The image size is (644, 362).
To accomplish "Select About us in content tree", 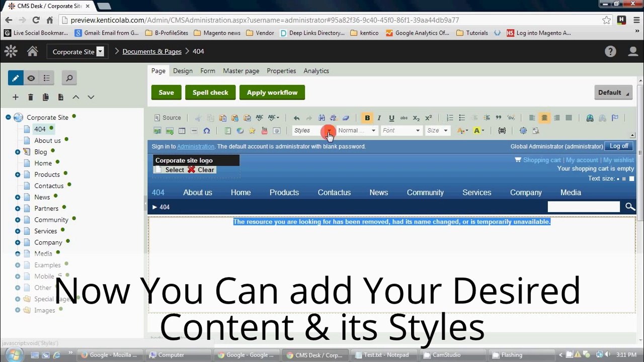I will coord(47,140).
